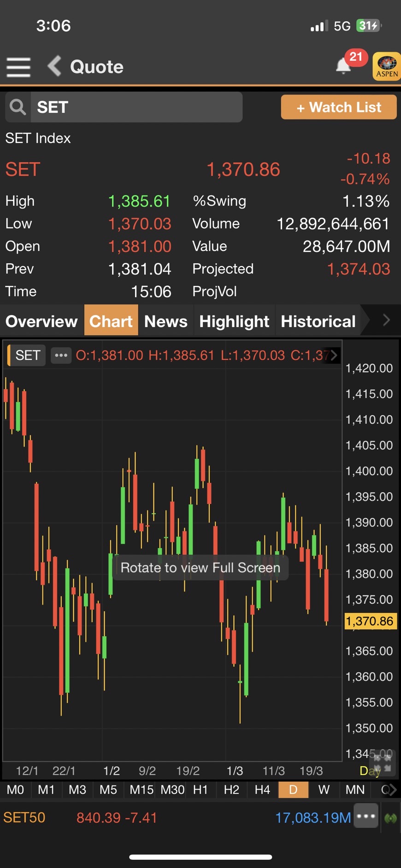Tap the High value 1,385.61
The image size is (401, 868).
click(x=139, y=201)
